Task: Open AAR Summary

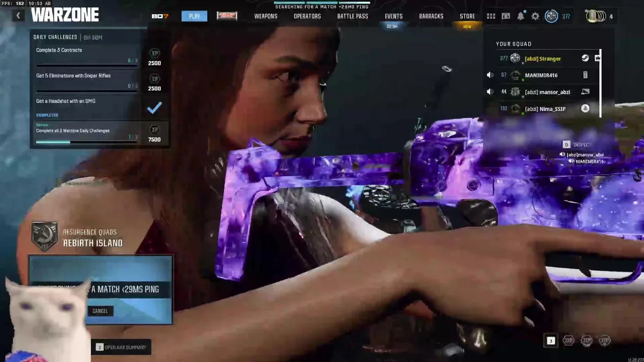Action: 121,347
